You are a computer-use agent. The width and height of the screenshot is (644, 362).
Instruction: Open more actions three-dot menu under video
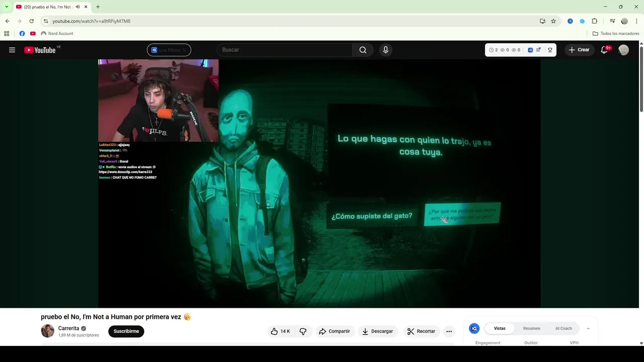(x=449, y=331)
